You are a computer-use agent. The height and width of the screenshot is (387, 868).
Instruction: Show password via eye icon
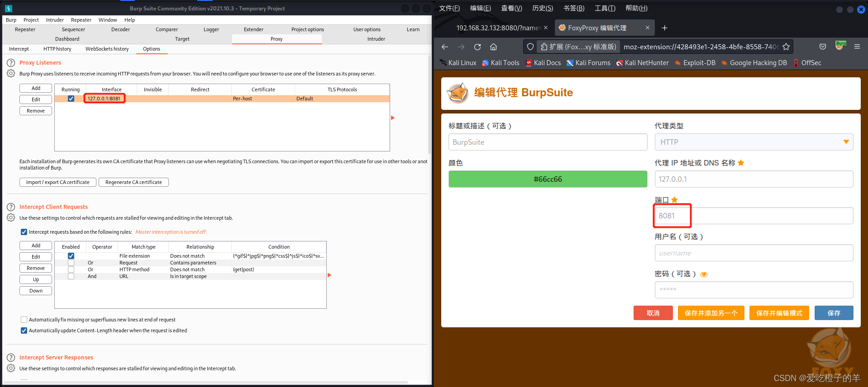tap(704, 274)
